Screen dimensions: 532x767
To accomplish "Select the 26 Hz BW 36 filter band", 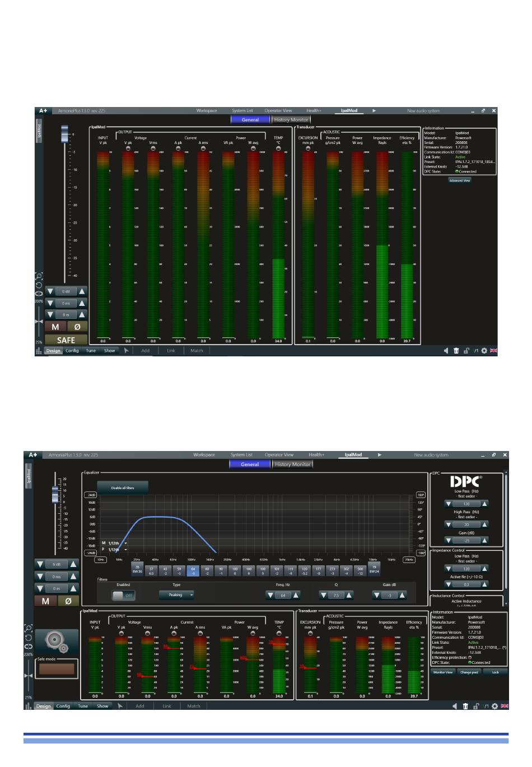I will coord(137,569).
